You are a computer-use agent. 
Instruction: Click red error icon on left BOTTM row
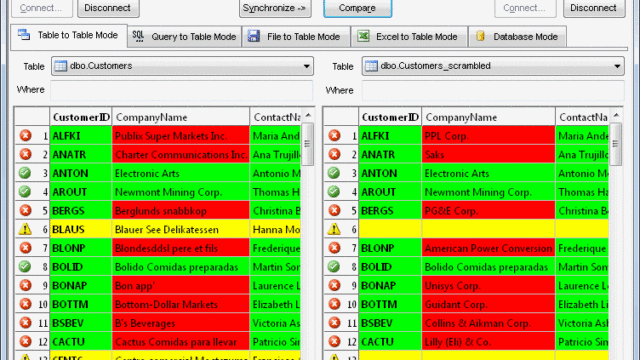(x=25, y=304)
